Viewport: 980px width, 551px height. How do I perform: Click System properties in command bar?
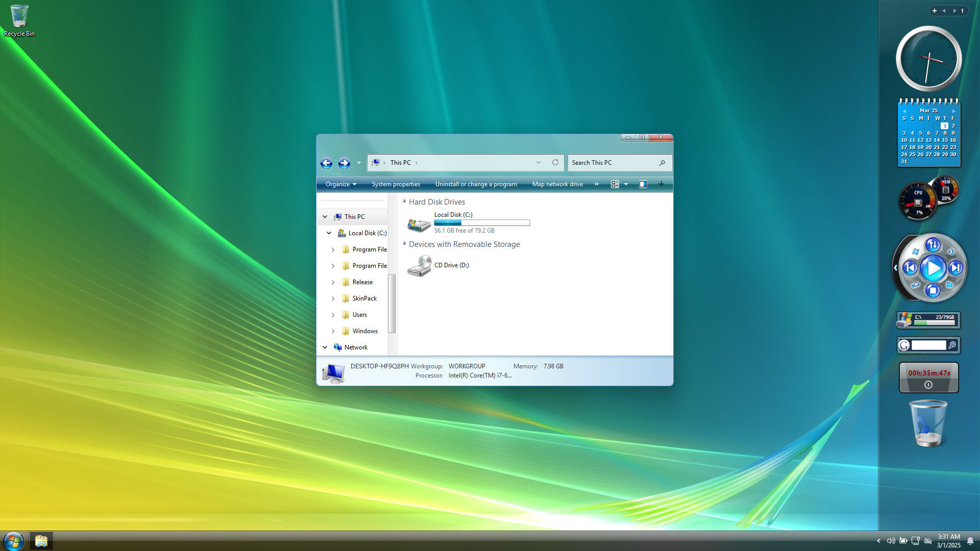396,184
